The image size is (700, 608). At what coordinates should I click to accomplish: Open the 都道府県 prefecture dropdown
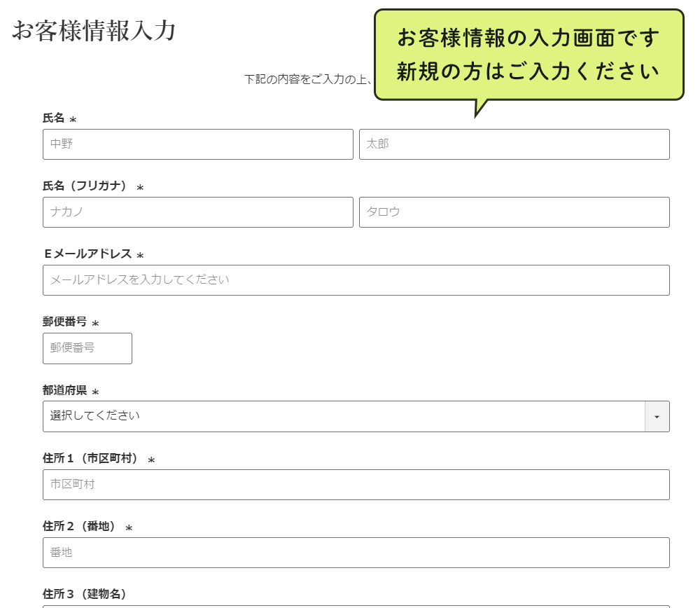click(350, 416)
